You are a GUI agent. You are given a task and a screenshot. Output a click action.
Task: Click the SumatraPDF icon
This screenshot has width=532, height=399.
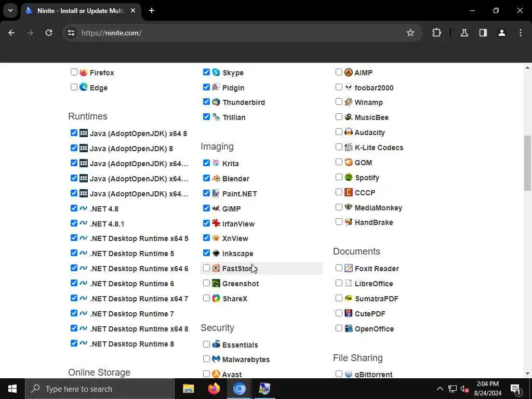click(349, 298)
